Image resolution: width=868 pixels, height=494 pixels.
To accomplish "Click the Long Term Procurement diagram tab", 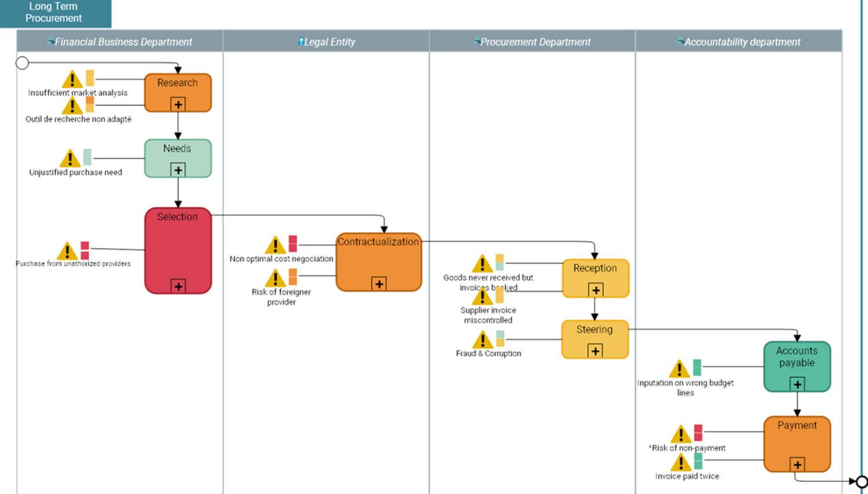I will tap(55, 13).
